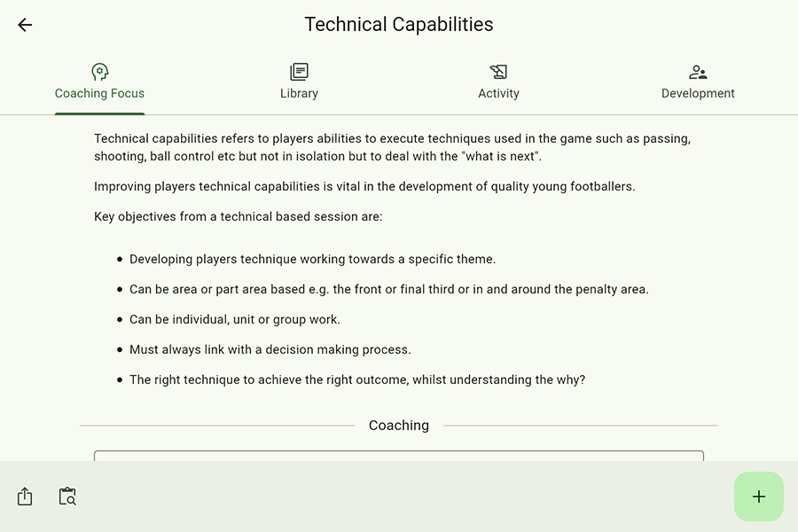
Task: Click the Library books icon
Action: tap(299, 72)
